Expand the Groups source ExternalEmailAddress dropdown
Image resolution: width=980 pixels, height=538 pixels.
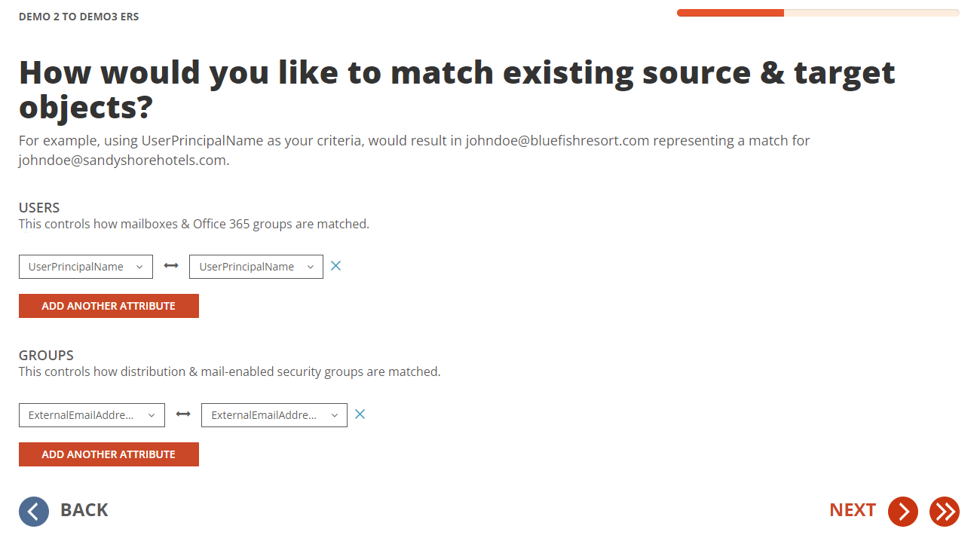pyautogui.click(x=92, y=415)
